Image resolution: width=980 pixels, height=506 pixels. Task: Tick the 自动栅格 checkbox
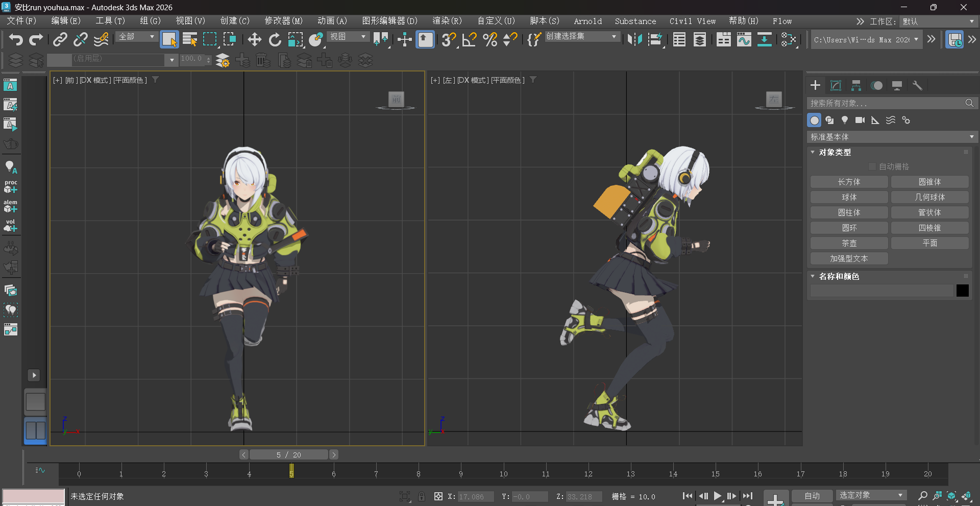tap(872, 166)
